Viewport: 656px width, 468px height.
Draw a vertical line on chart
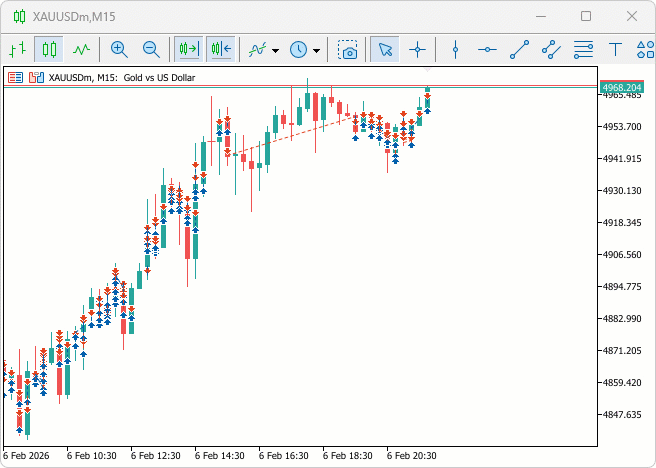pos(455,49)
